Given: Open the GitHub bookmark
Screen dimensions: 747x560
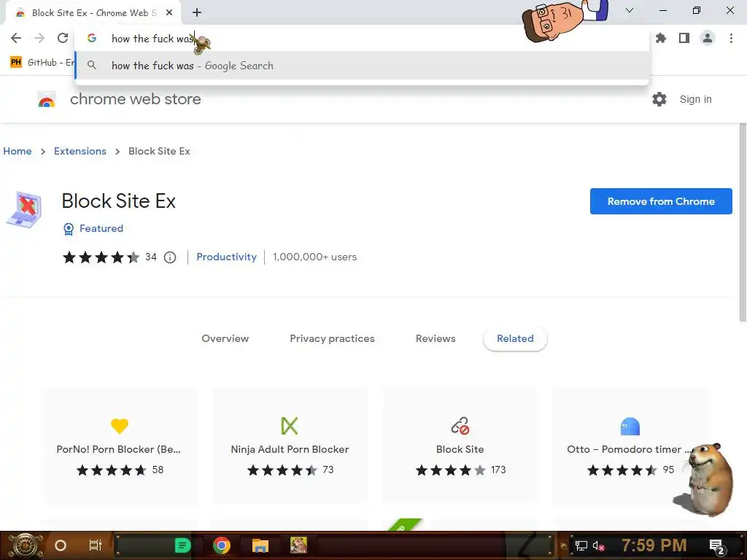Looking at the screenshot, I should point(42,63).
